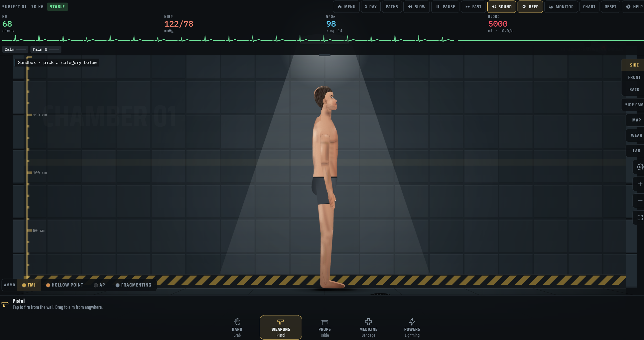Click the SpO2 value 98
Screen dimensions: 644x340
click(x=331, y=24)
